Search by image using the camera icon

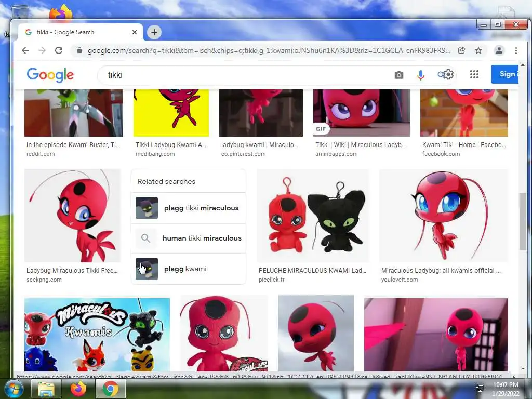pos(399,75)
